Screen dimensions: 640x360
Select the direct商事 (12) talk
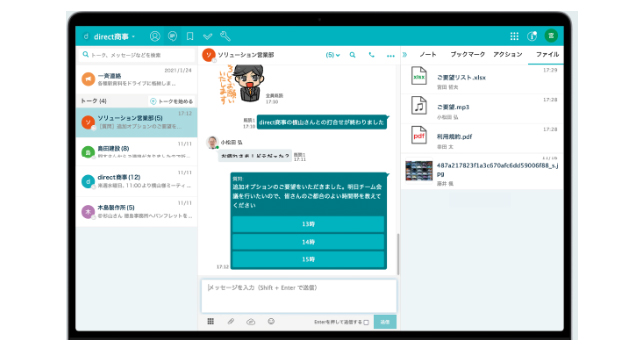pyautogui.click(x=136, y=181)
